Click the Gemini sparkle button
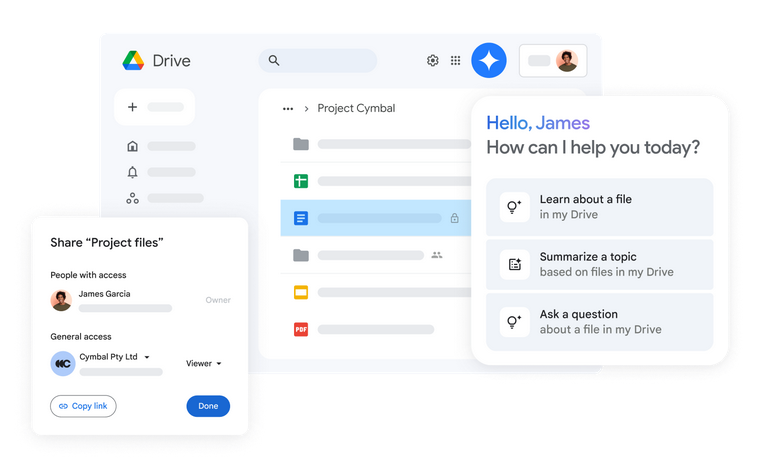769x460 pixels. click(x=489, y=60)
